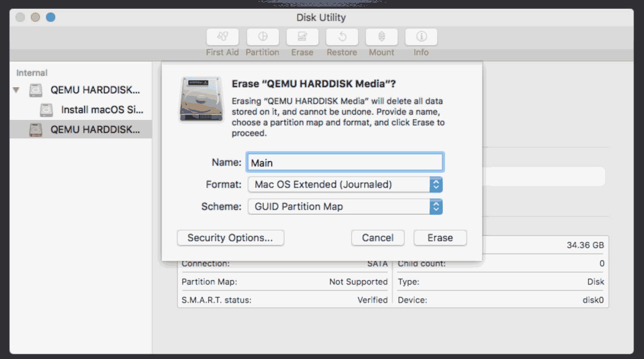Click the First Aid toolbar icon
Viewport: 644px width, 359px height.
pyautogui.click(x=223, y=37)
